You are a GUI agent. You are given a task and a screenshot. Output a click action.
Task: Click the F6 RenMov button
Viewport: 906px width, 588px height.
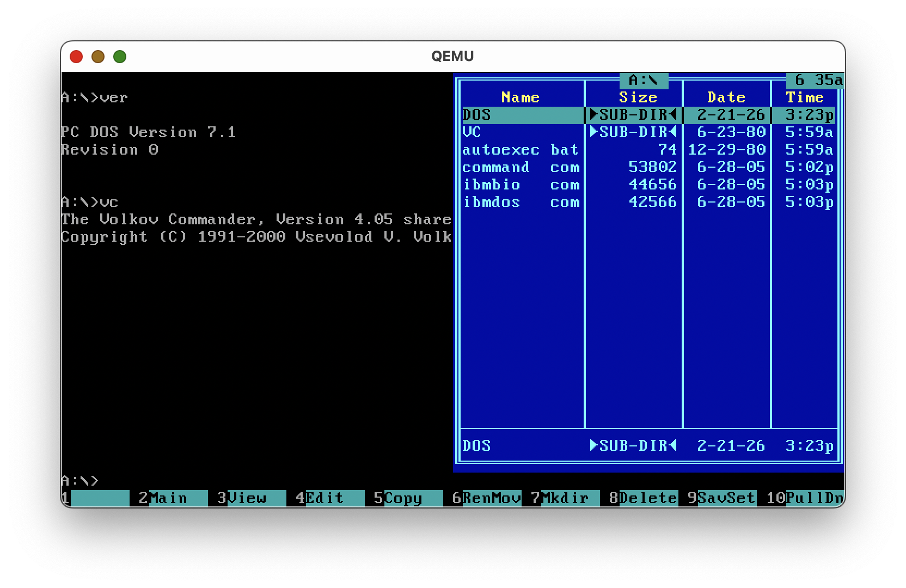pos(491,498)
